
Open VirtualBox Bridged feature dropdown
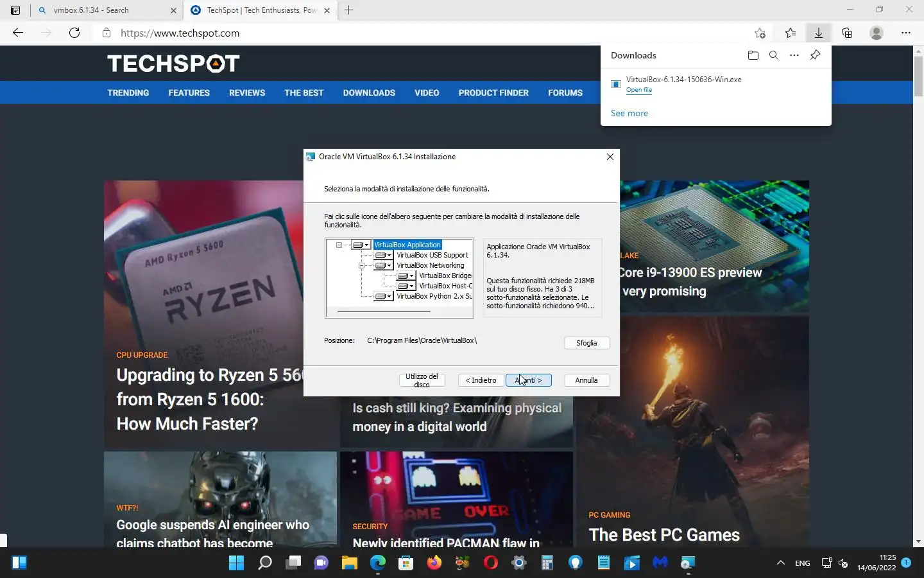[x=406, y=276]
